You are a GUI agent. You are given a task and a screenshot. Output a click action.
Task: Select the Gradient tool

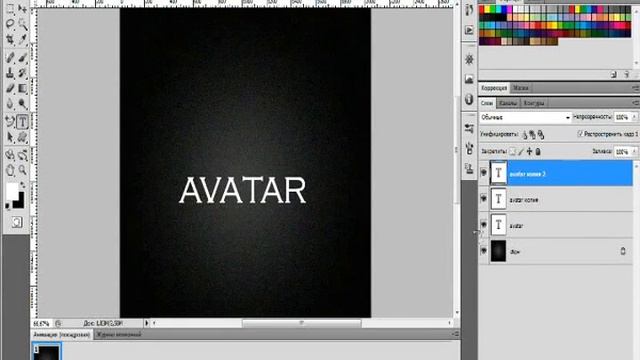(23, 89)
